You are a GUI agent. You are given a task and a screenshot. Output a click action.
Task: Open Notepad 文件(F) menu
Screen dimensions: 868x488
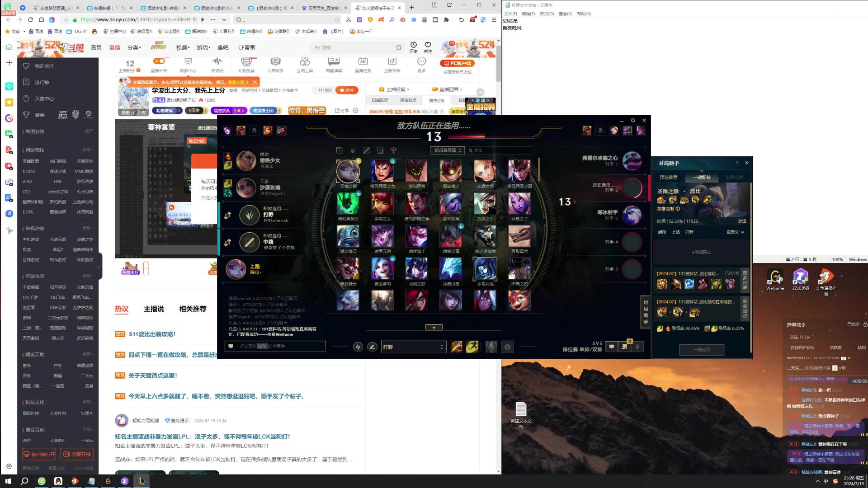[x=511, y=14]
